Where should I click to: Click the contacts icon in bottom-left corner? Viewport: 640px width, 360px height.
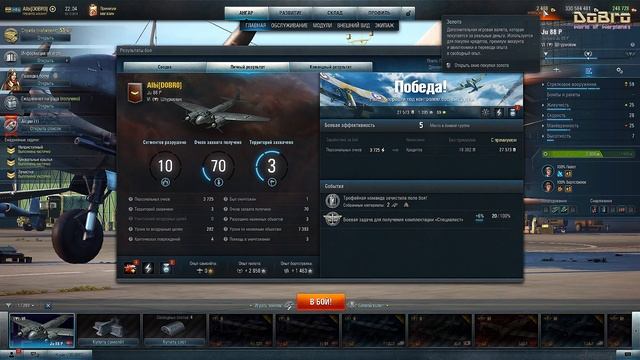click(x=12, y=354)
